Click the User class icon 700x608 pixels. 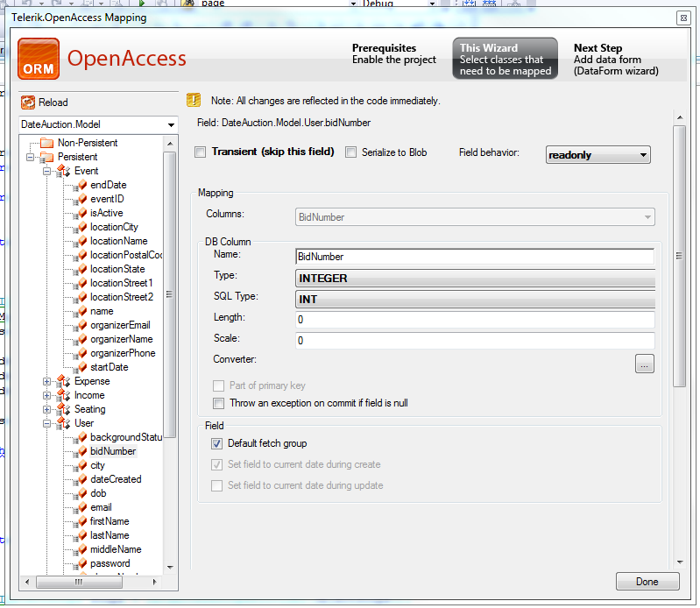pyautogui.click(x=63, y=423)
